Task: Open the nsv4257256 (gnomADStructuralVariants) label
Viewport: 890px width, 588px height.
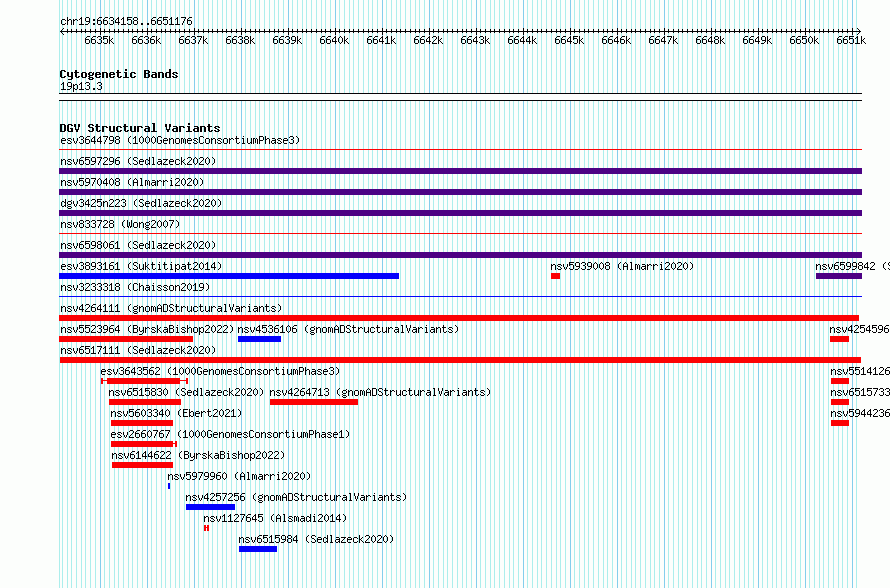Action: 296,497
